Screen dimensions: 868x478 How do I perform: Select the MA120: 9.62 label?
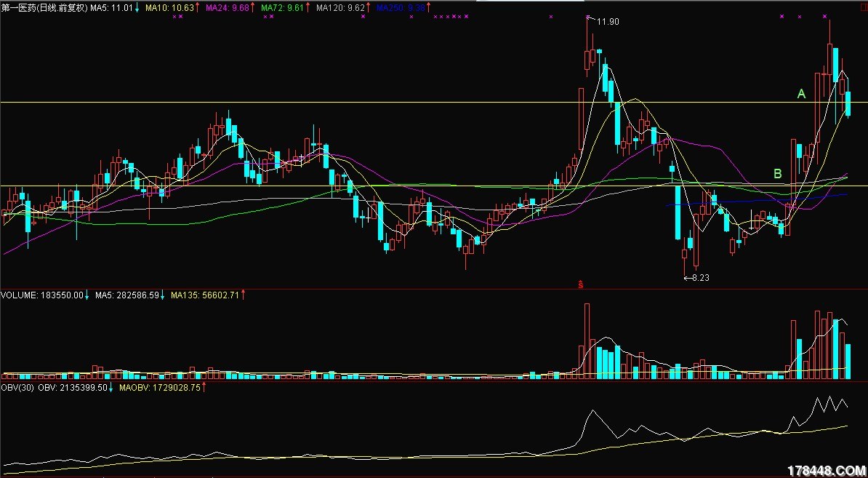[340, 7]
